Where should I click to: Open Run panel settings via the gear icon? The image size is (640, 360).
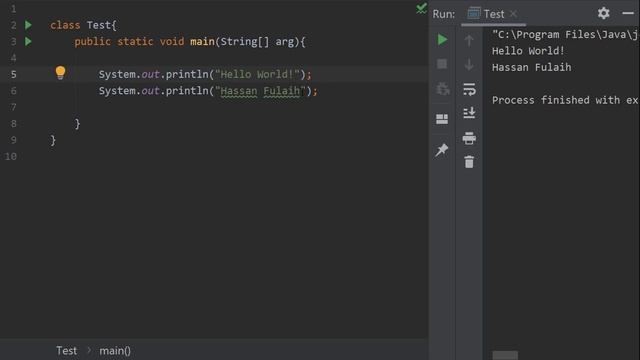(x=604, y=13)
